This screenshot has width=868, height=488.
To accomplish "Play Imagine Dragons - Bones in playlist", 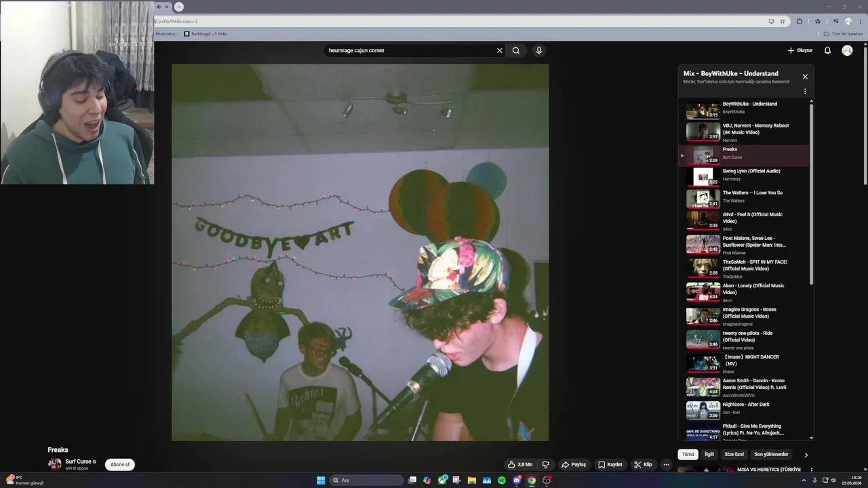I will click(744, 316).
